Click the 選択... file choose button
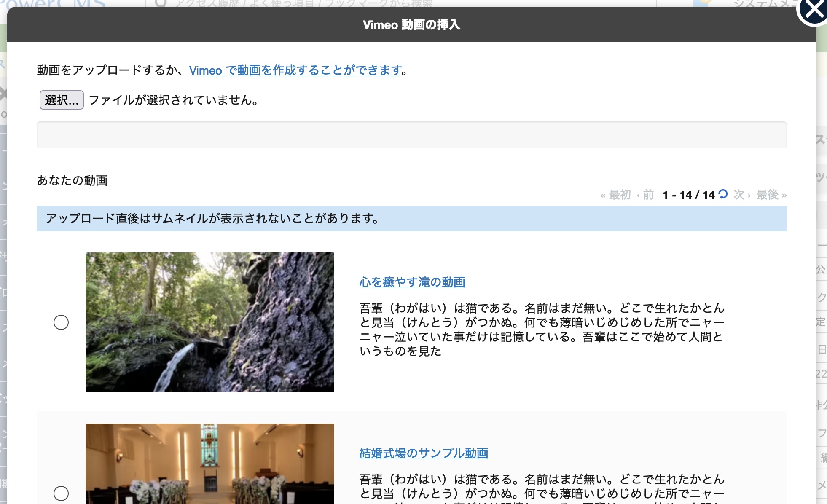 pos(62,100)
